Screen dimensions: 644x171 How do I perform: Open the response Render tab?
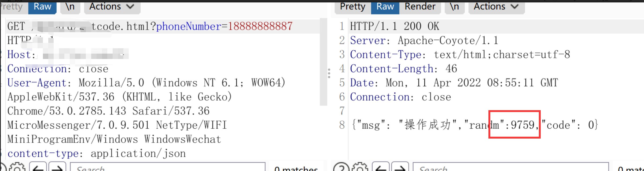coord(420,7)
